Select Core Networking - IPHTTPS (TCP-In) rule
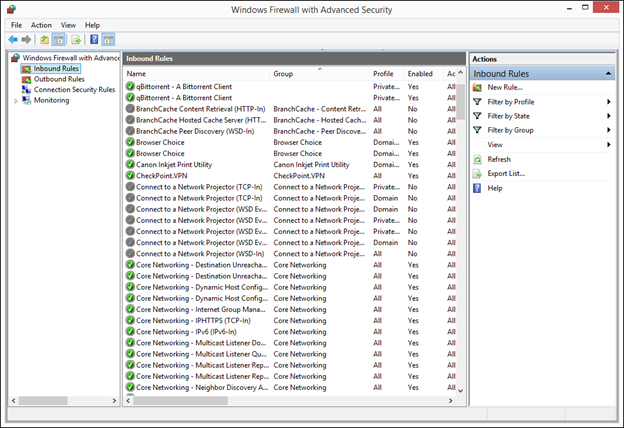 290,321
